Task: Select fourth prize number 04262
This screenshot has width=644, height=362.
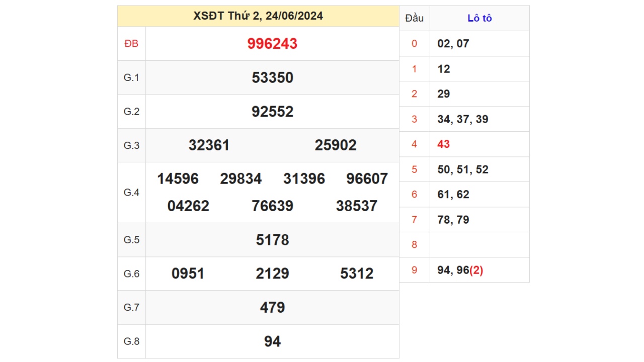Action: (x=188, y=206)
